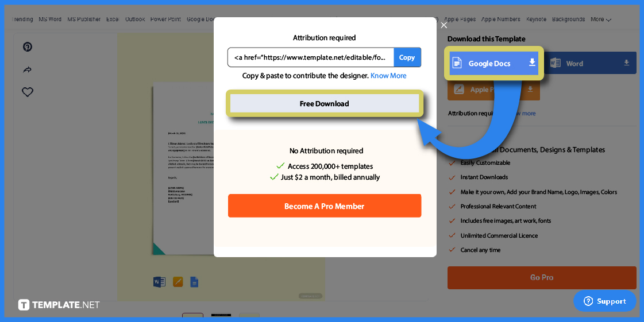Click the attribution HTML code field

[x=311, y=57]
